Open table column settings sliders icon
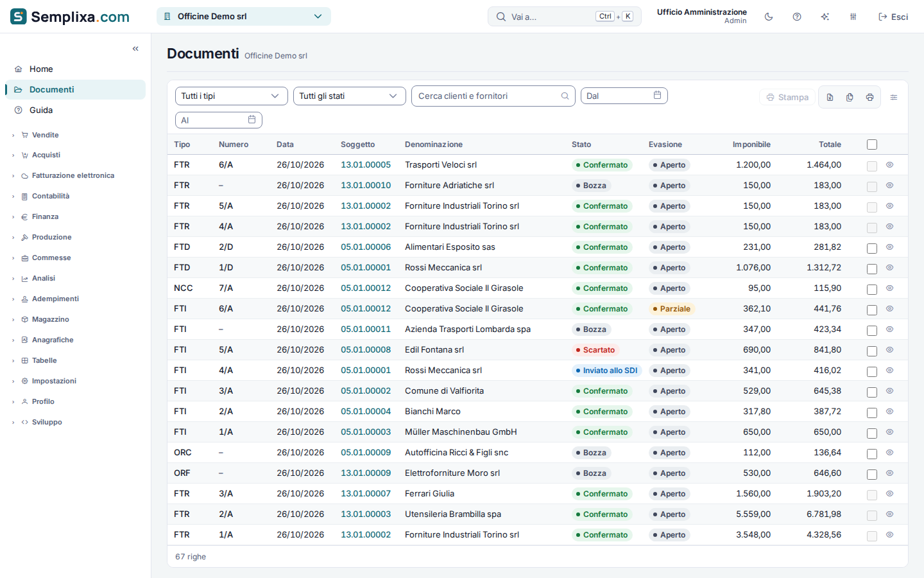Image resolution: width=924 pixels, height=578 pixels. [894, 97]
